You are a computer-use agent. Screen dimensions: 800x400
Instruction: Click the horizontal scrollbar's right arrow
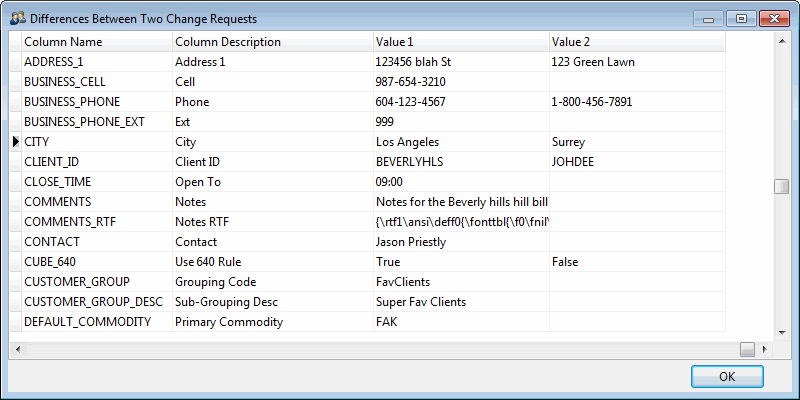(766, 349)
